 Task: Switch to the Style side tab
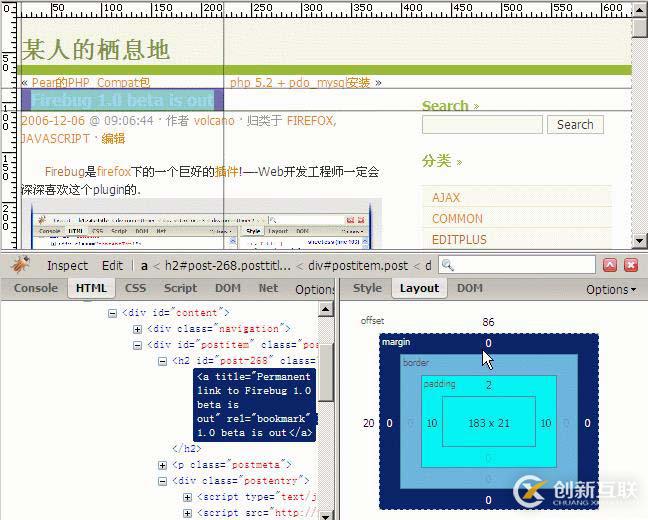pos(367,288)
